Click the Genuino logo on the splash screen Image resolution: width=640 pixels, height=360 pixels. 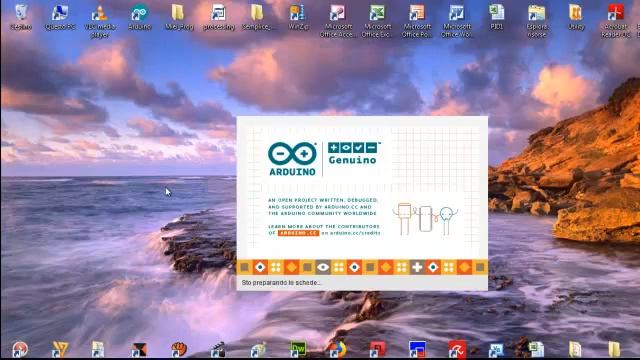(x=353, y=153)
